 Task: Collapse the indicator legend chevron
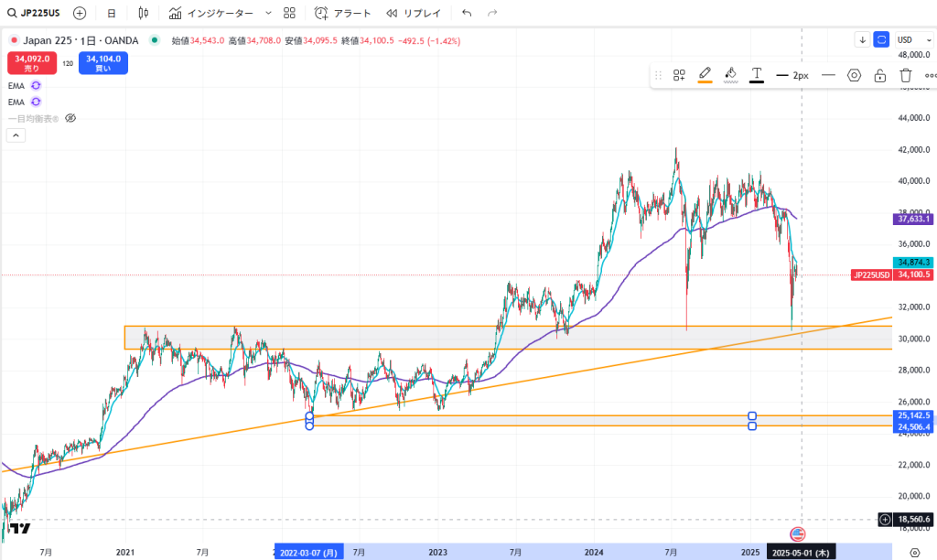16,135
